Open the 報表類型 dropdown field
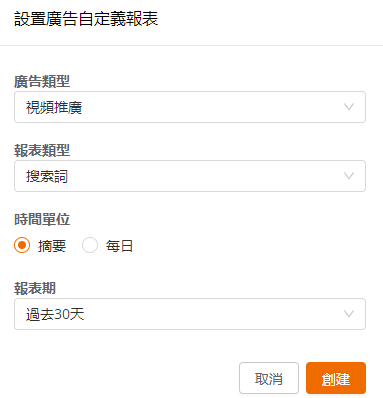The height and width of the screenshot is (398, 383). 190,176
